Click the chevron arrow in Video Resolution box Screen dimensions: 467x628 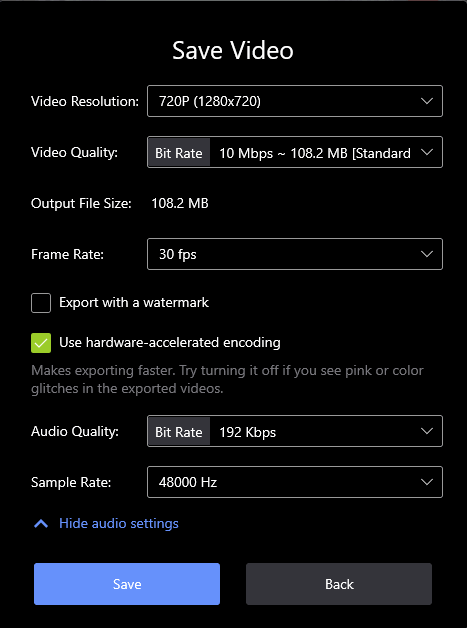[x=427, y=101]
